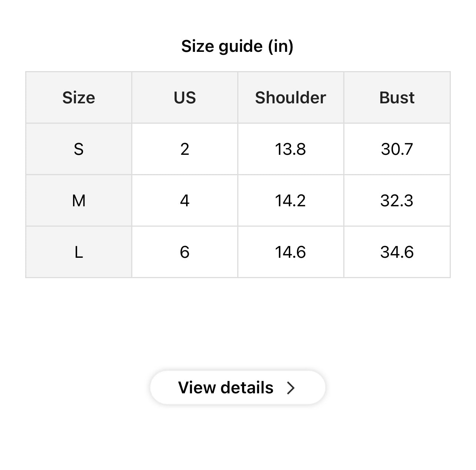Viewport: 476px width, 470px height.
Task: Click the "View details" text label
Action: [x=226, y=388]
